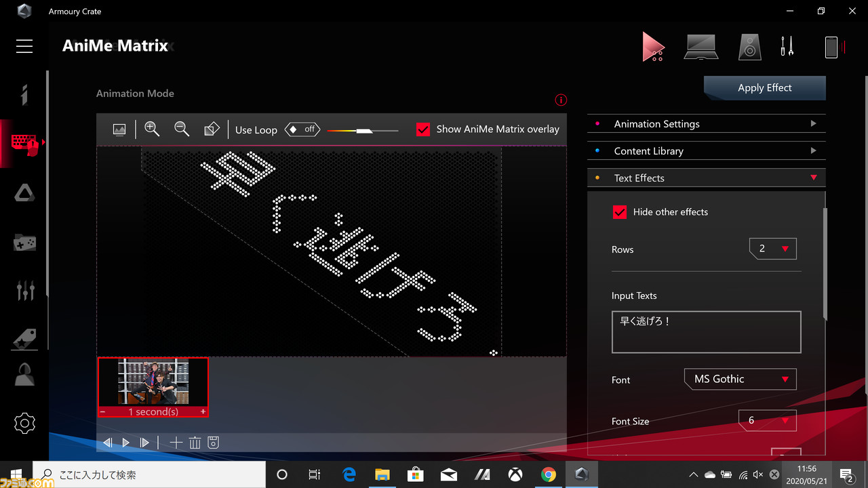Click the muted volume tray icon
The height and width of the screenshot is (488, 868).
coord(758,475)
